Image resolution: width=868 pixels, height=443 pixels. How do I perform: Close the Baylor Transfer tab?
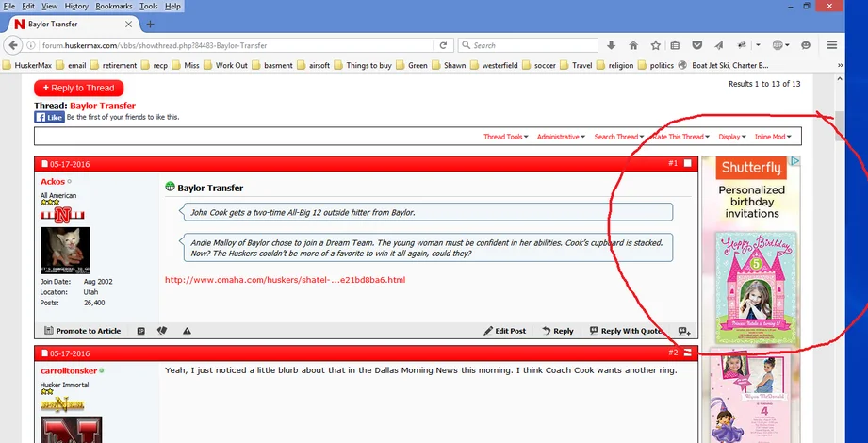pos(128,25)
